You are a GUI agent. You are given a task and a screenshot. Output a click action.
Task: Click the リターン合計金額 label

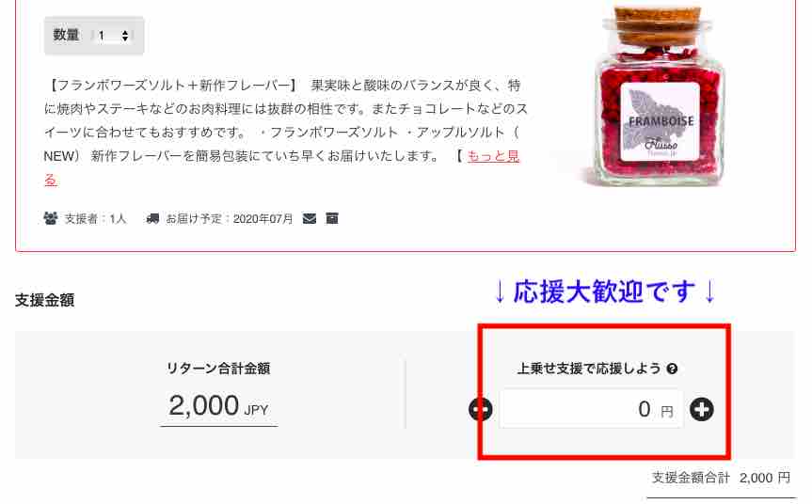click(218, 369)
